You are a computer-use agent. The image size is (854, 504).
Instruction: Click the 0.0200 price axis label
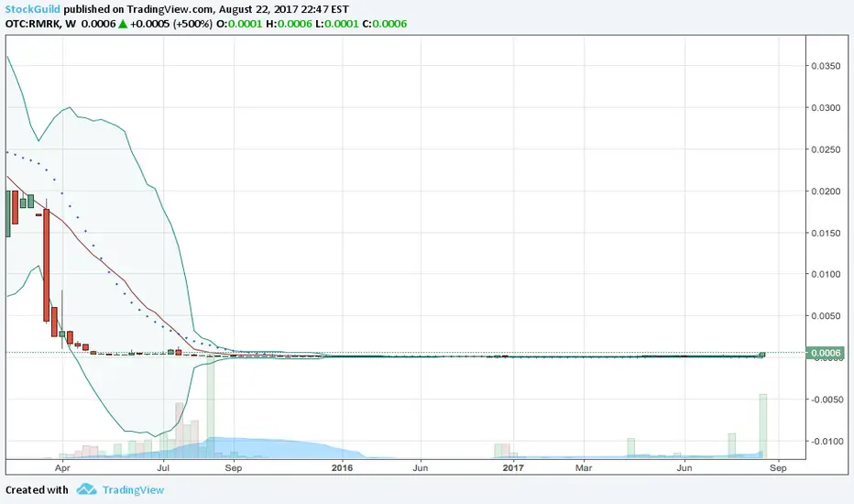(826, 192)
